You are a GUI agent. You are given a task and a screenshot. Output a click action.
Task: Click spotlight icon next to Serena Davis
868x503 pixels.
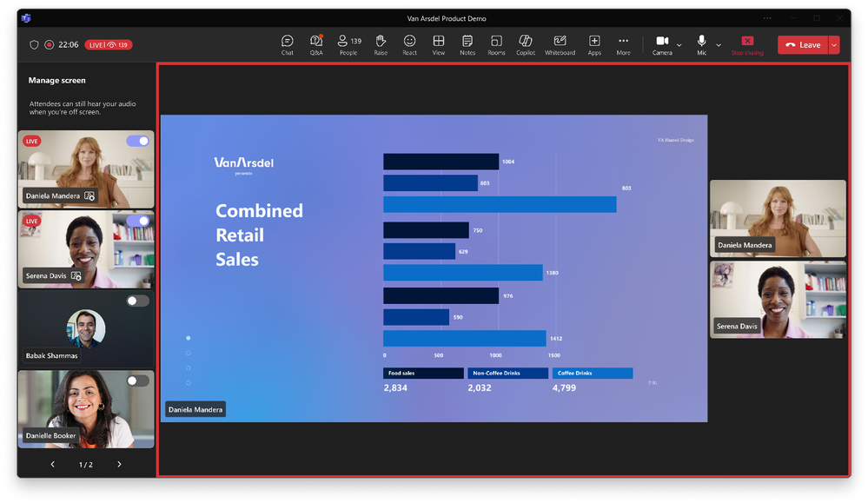[76, 275]
